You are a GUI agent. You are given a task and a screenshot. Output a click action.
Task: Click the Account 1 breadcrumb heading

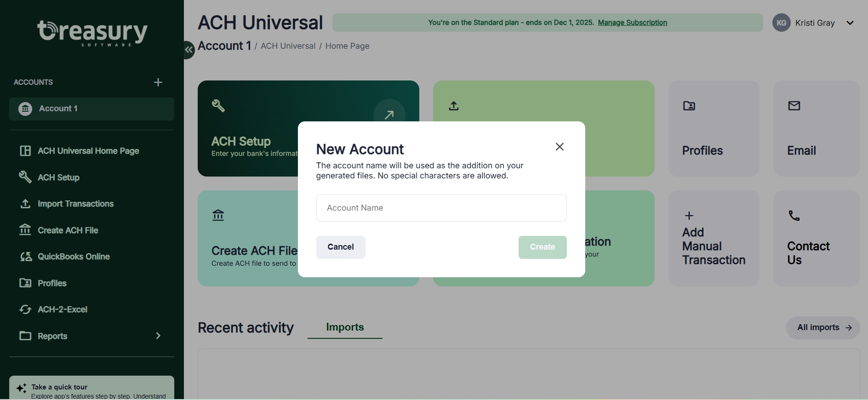(x=224, y=46)
